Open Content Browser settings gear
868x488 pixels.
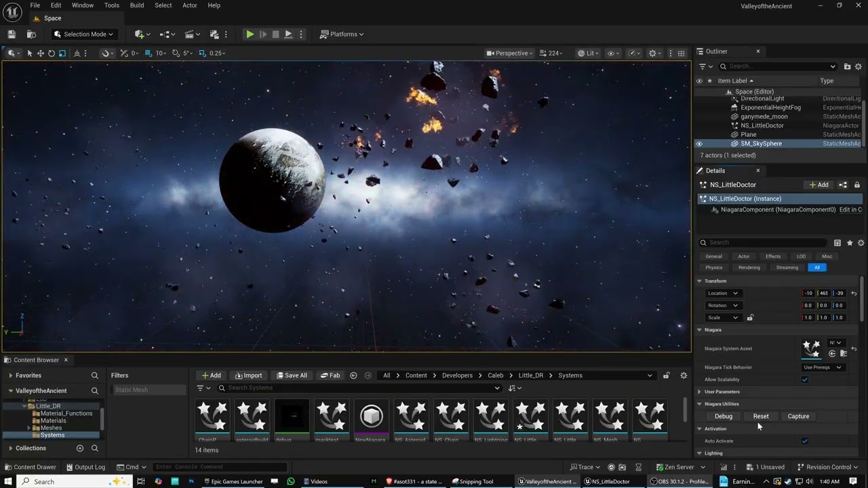click(684, 375)
